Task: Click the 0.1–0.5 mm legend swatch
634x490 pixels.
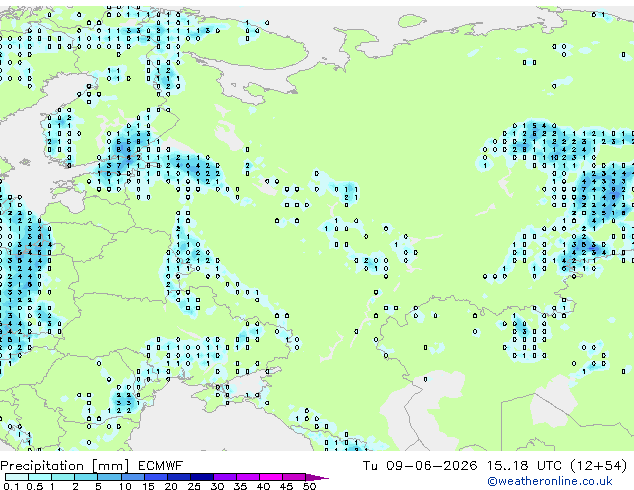Action: 17,477
